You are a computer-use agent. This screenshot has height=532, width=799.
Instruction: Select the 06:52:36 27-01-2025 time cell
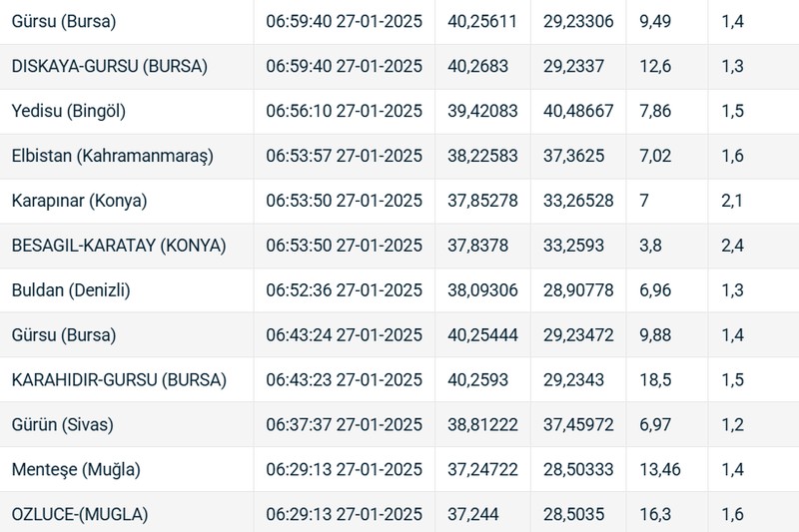pos(344,290)
